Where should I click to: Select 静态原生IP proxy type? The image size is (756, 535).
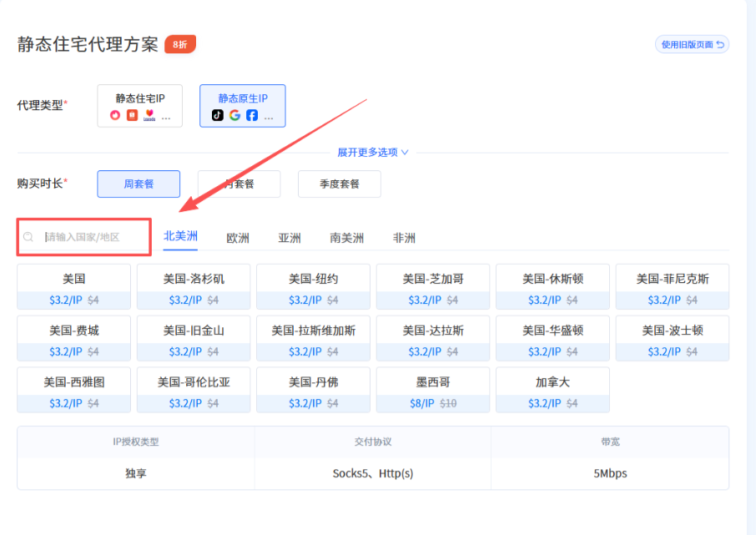243,106
